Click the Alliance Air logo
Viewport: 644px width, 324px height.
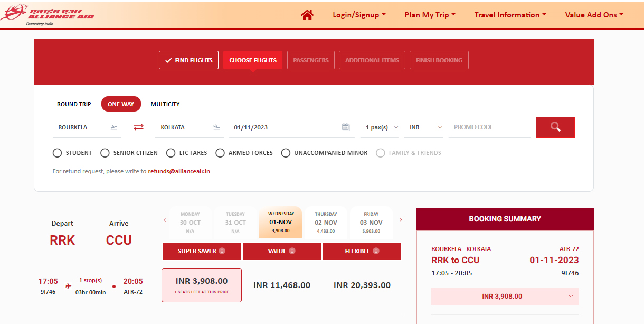[x=48, y=14]
